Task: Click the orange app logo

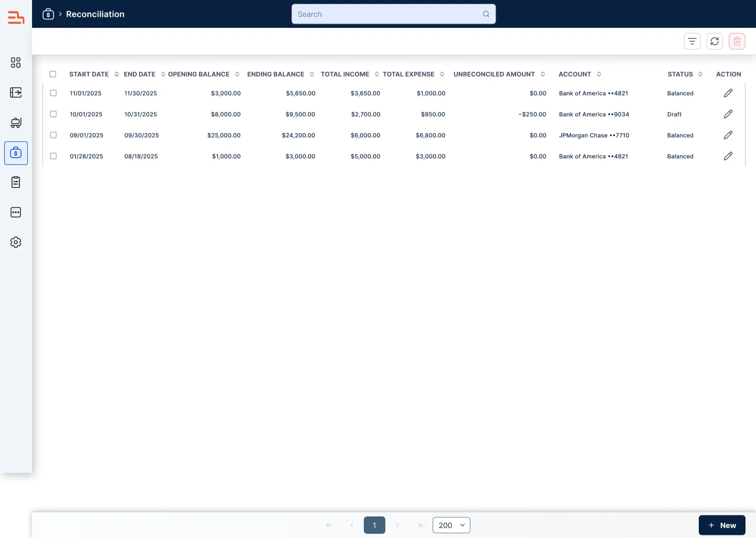Action: point(16,17)
